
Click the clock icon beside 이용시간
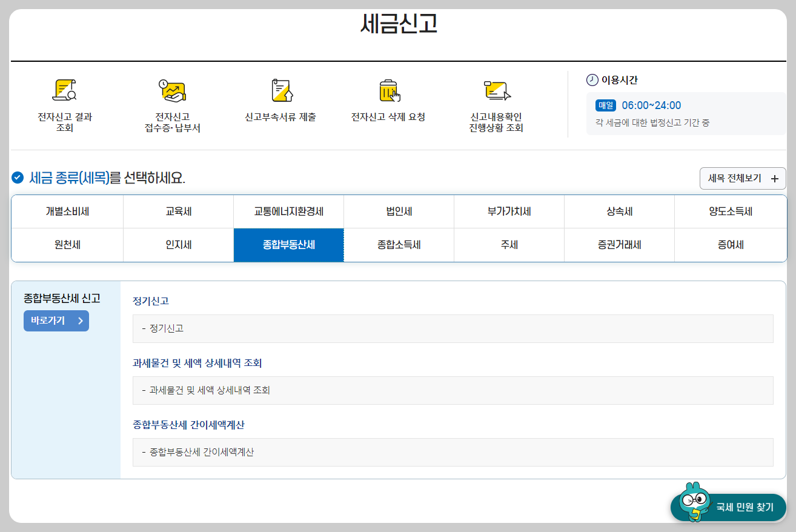click(x=592, y=80)
